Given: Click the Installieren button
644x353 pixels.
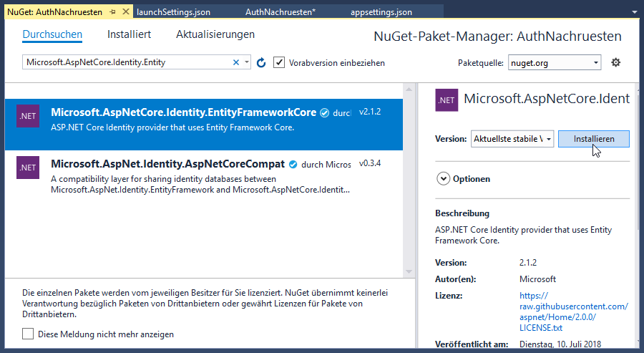Looking at the screenshot, I should click(594, 139).
